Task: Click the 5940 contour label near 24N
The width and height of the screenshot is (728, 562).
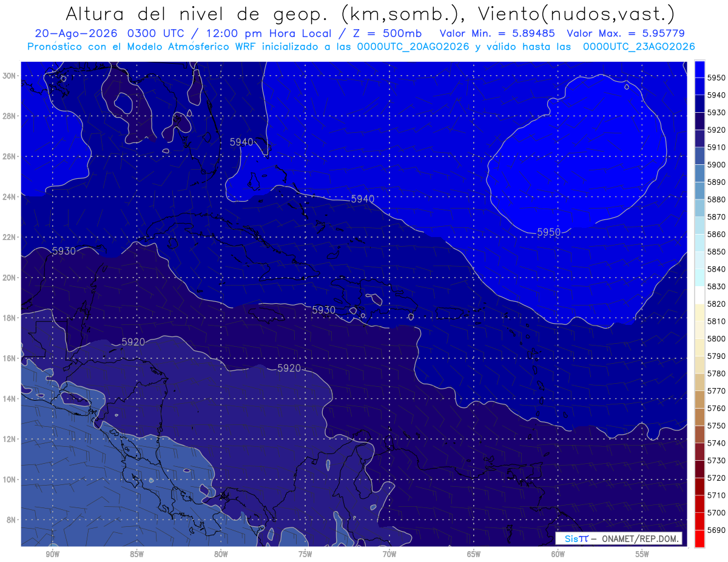Action: [x=362, y=199]
